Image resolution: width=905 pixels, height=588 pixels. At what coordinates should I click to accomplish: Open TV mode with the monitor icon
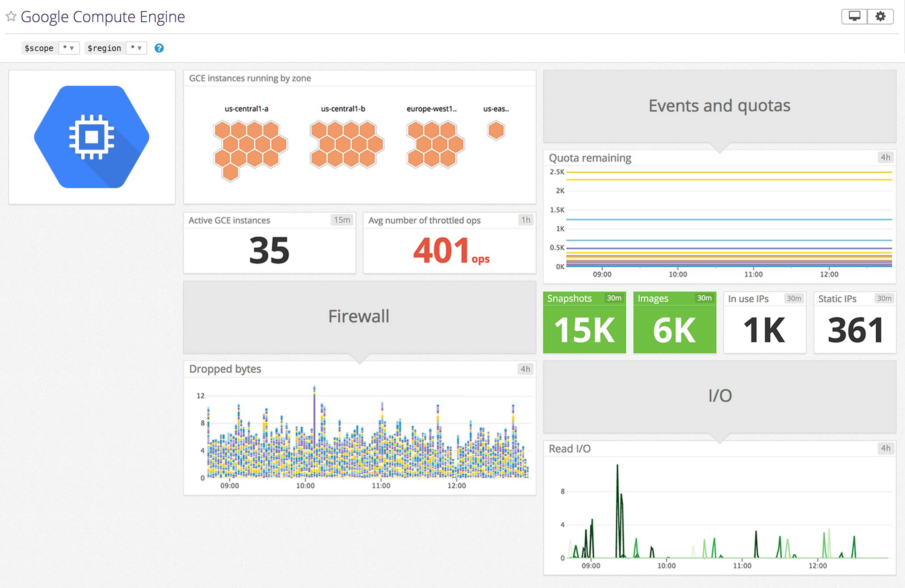(x=854, y=17)
